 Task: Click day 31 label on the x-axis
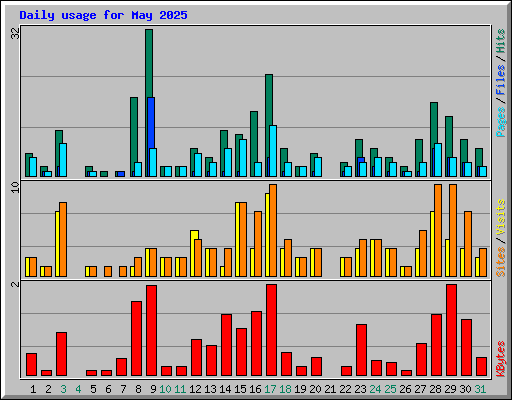point(480,389)
